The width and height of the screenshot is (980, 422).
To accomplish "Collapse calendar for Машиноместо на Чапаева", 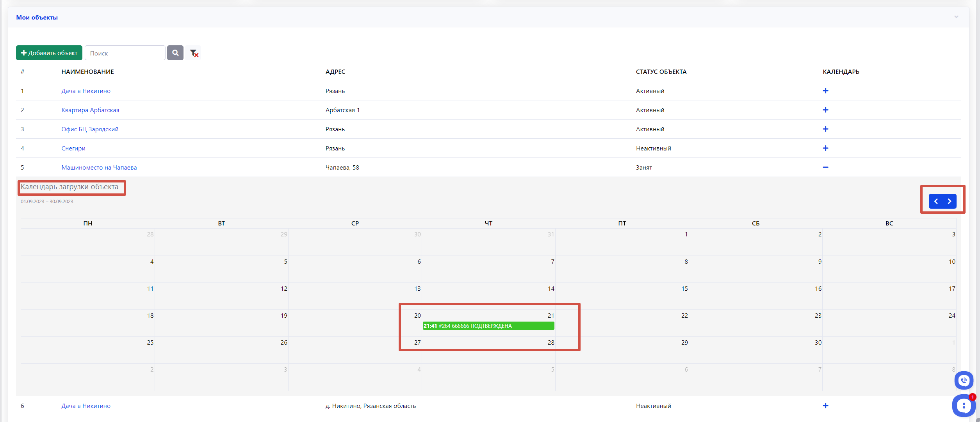I will tap(825, 167).
